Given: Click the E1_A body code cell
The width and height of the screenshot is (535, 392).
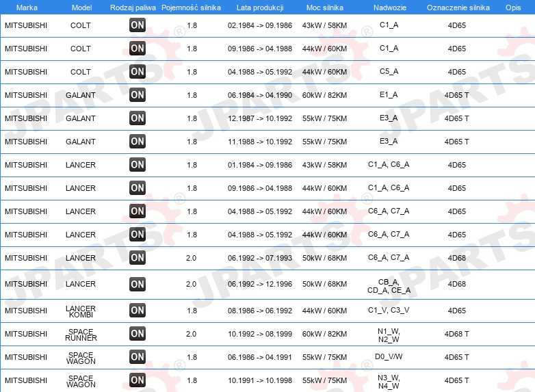Looking at the screenshot, I should pyautogui.click(x=389, y=94).
